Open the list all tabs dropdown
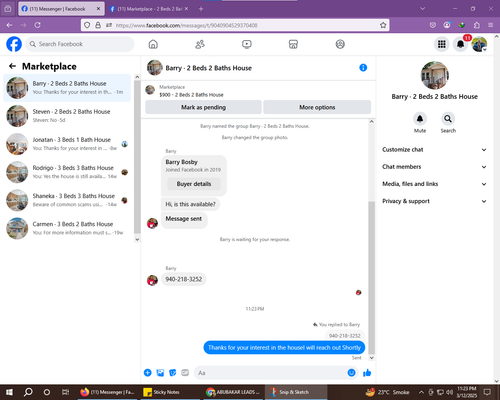Screen dimensions: 500x400 point(422,9)
